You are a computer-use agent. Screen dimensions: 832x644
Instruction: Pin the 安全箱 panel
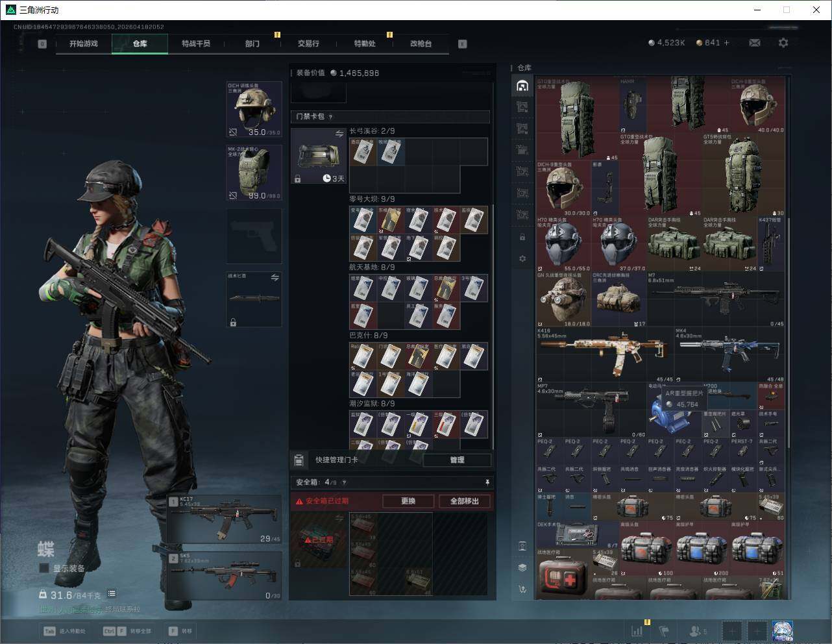487,482
